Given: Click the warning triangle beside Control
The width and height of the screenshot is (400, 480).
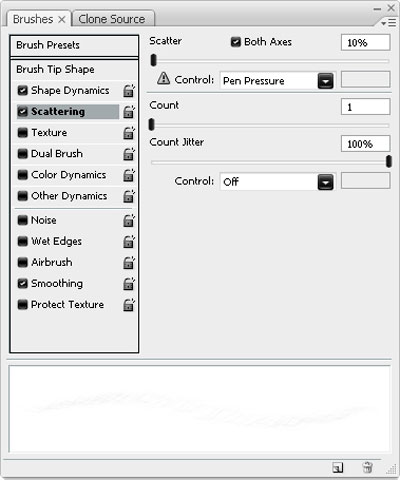Looking at the screenshot, I should 163,79.
